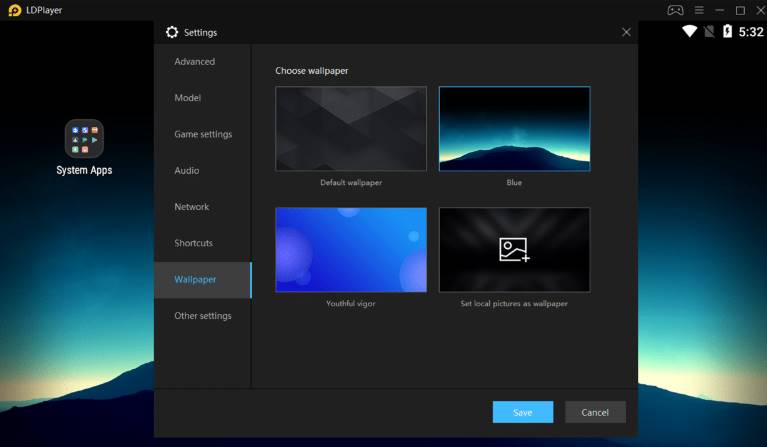
Task: Go to the Audio settings tab
Action: 187,171
